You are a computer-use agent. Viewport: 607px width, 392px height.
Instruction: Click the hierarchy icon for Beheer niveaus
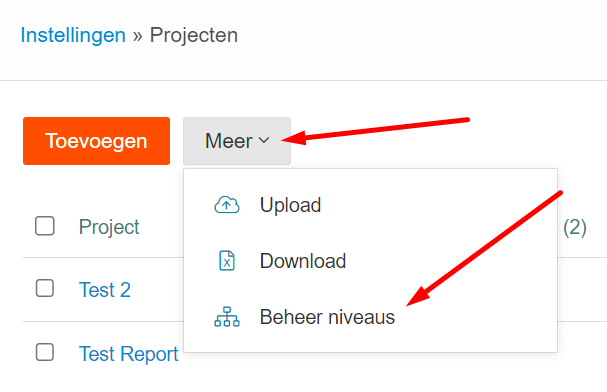(227, 317)
